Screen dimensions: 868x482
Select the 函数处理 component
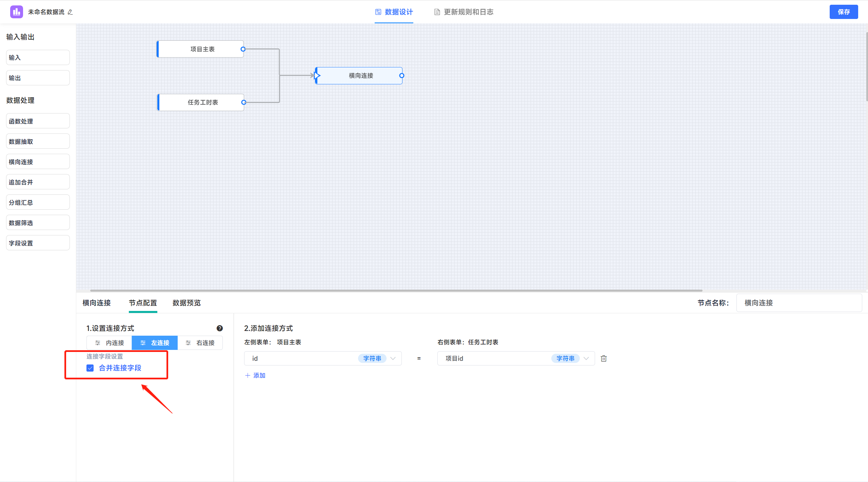coord(38,121)
